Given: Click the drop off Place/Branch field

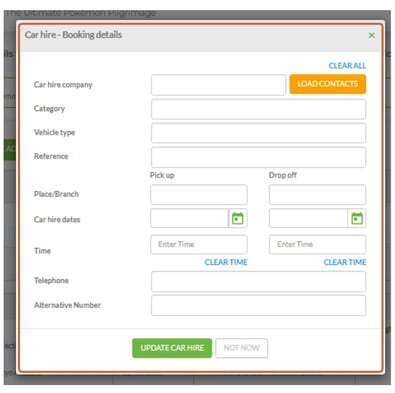Looking at the screenshot, I should pos(317,194).
